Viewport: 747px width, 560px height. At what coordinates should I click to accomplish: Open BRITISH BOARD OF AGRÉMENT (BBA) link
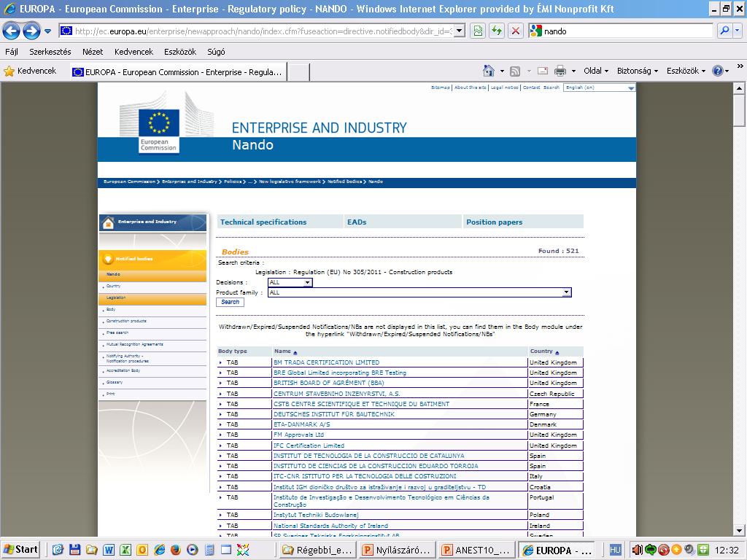click(x=329, y=383)
